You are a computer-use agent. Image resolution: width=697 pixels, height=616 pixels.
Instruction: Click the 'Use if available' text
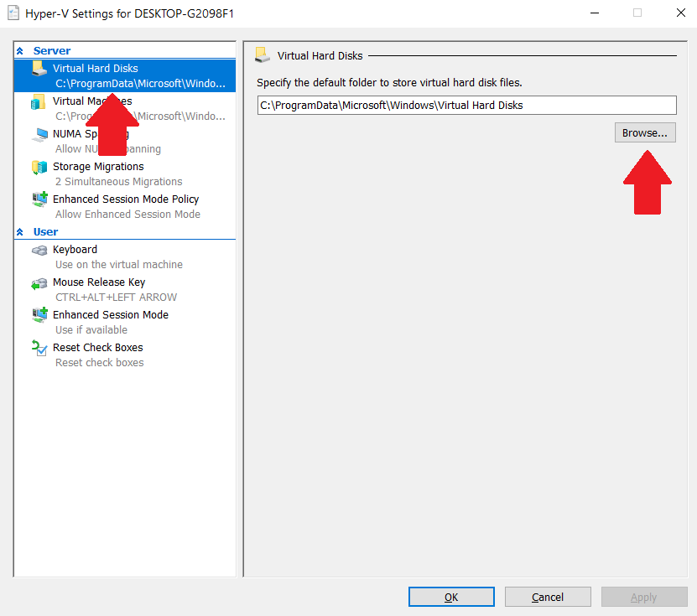tap(91, 330)
